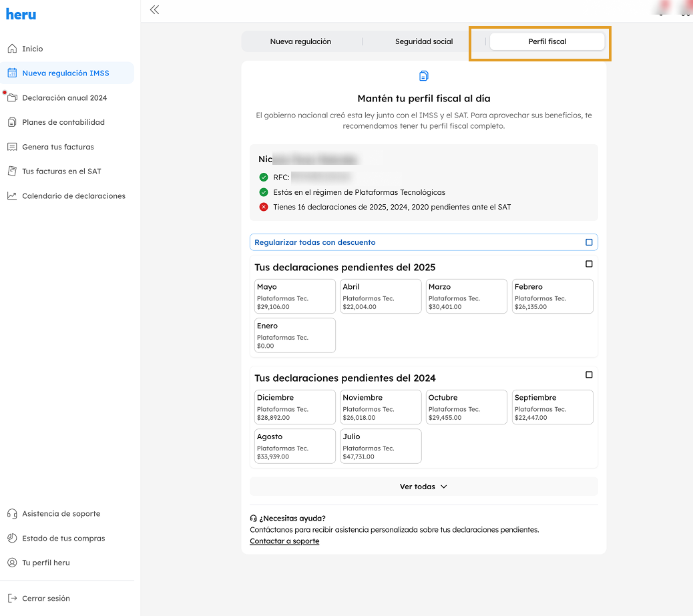The width and height of the screenshot is (693, 616).
Task: Click the green check beside régimen de Plataformas
Action: 264,192
